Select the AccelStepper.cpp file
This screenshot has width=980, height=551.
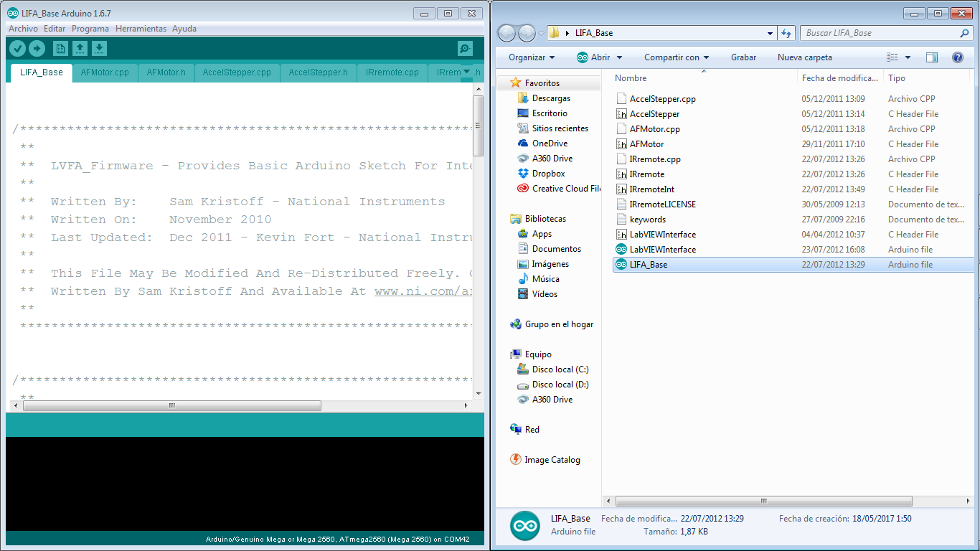point(662,99)
